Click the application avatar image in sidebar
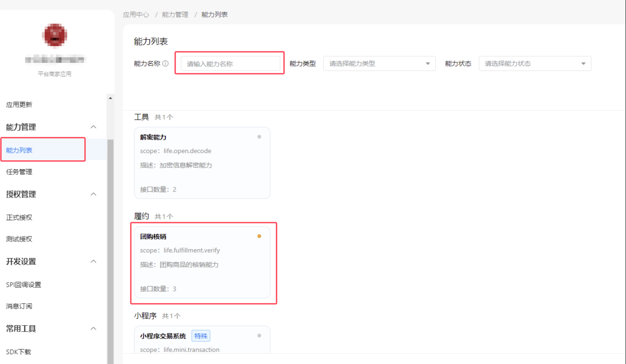Image resolution: width=626 pixels, height=364 pixels. (x=55, y=35)
